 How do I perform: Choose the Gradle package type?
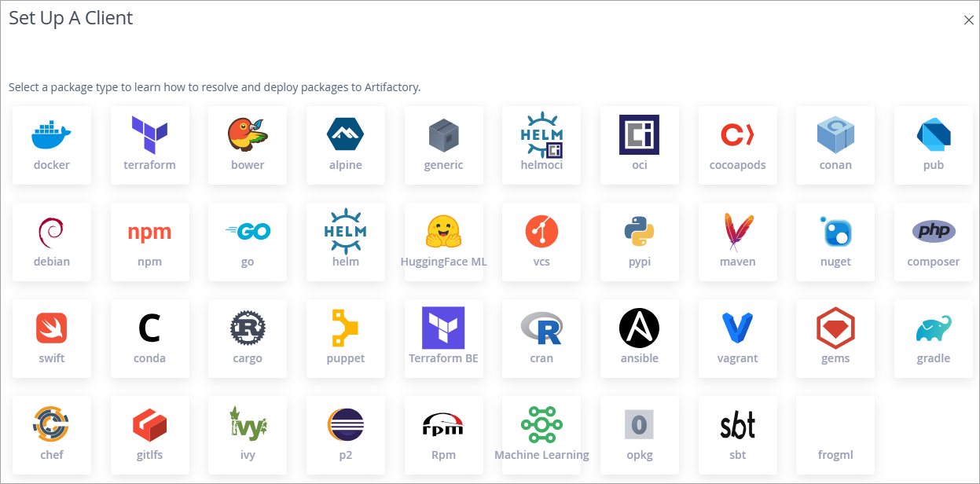[x=933, y=338]
